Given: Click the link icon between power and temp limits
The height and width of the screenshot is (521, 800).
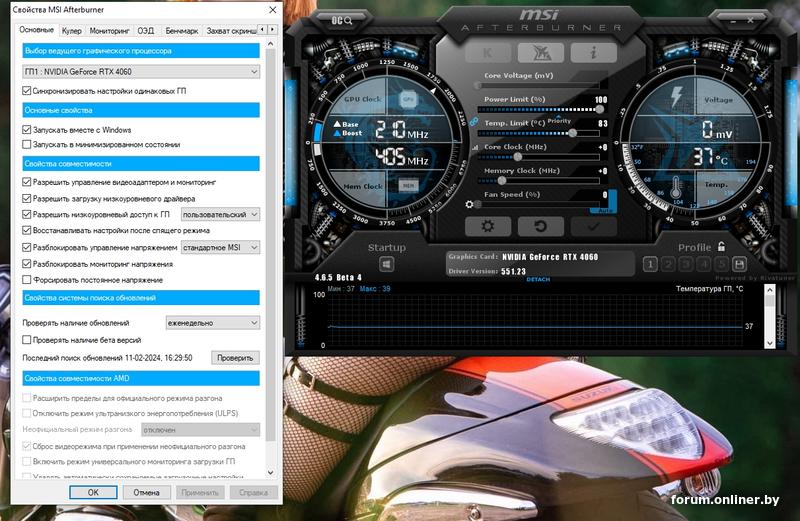Looking at the screenshot, I should (473, 122).
